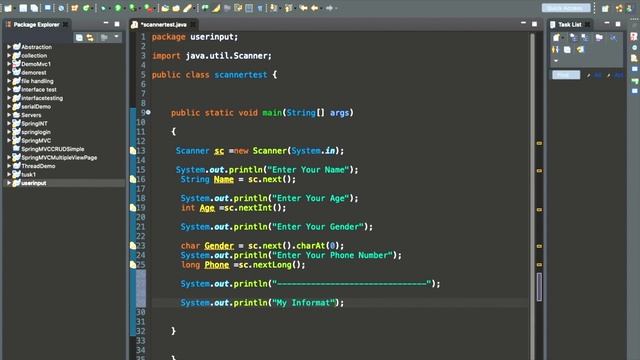Run the program with the green Run icon
This screenshot has height=360, width=640.
(x=118, y=8)
